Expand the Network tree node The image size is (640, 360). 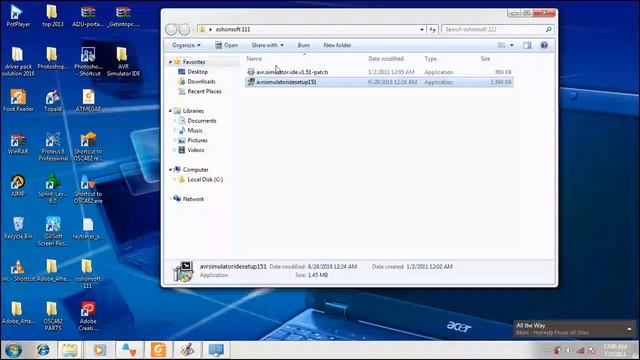point(171,199)
